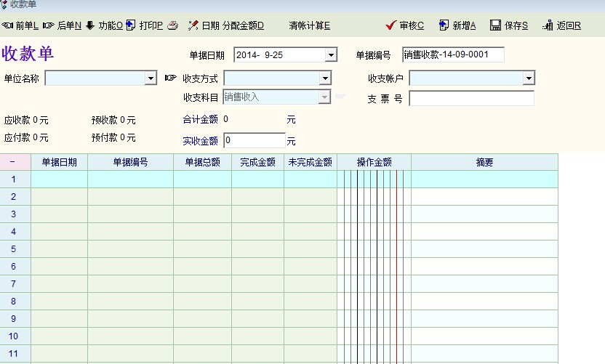Go to previous receipt with 前单L
The image size is (605, 364).
point(21,25)
